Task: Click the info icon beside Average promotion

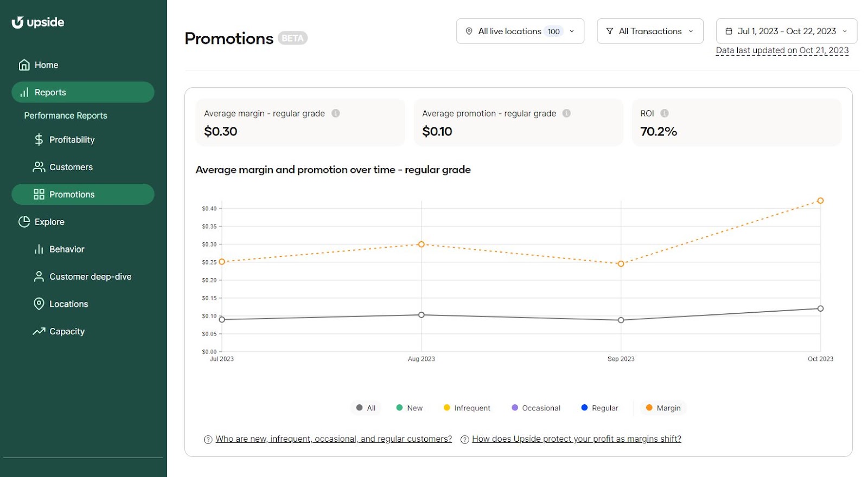Action: click(566, 113)
